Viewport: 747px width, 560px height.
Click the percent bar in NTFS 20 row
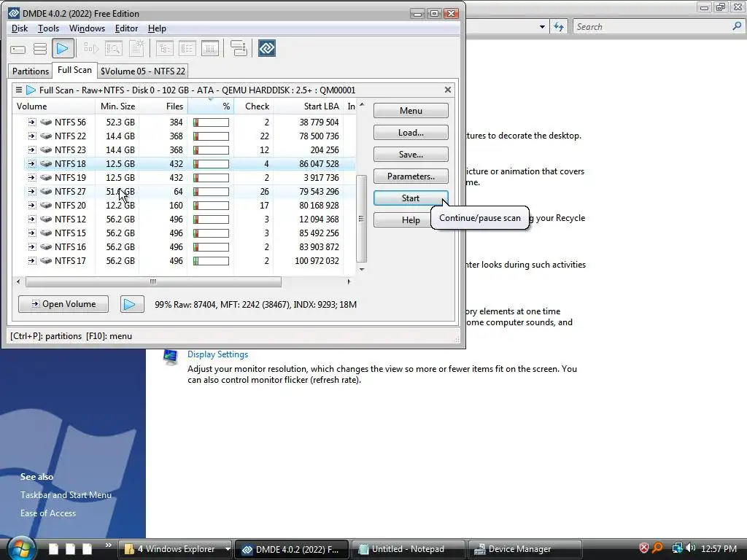(x=211, y=206)
